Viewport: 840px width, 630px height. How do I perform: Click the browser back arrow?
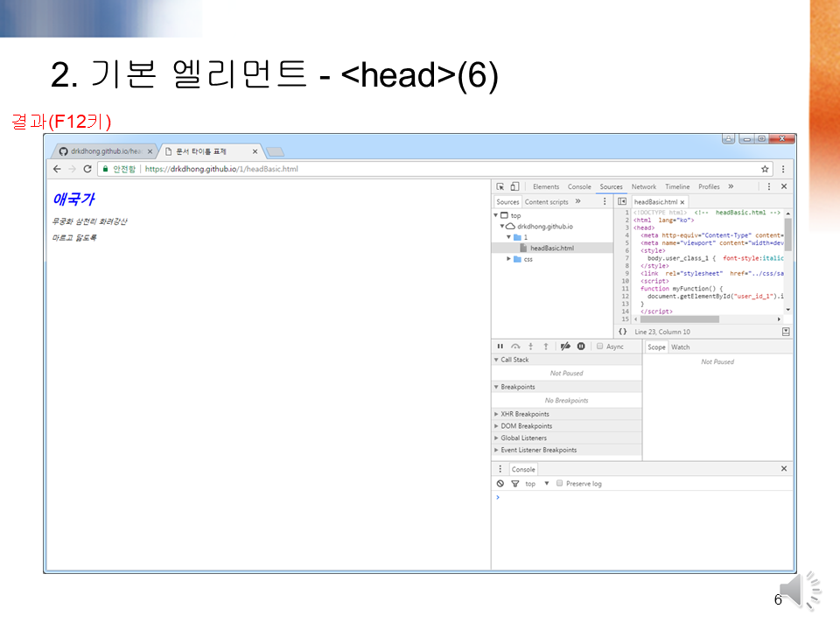58,169
